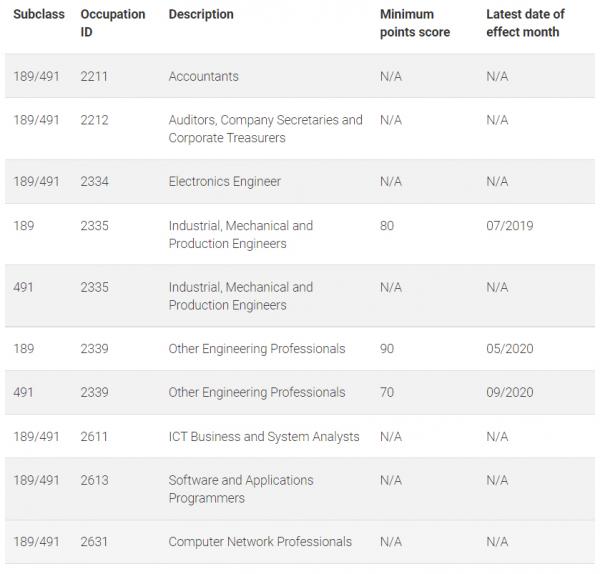Screen dimensions: 600x574
Task: Click the Minimum points score header
Action: pyautogui.click(x=415, y=23)
